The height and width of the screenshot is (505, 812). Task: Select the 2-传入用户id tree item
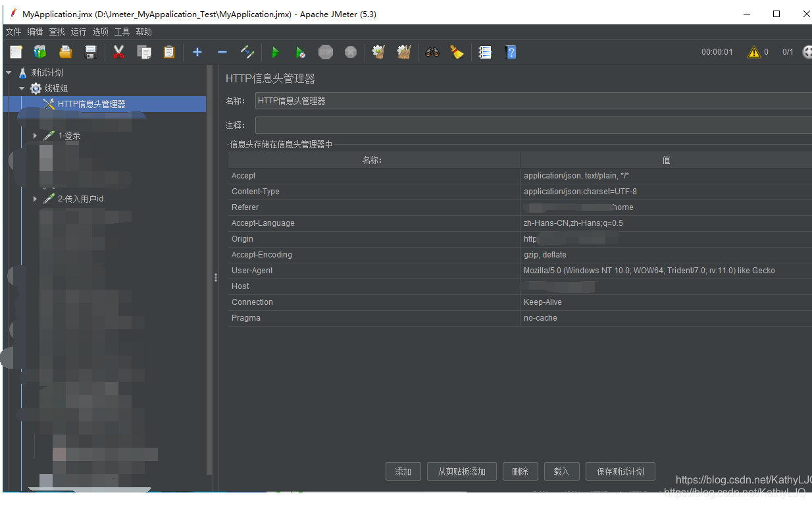(80, 199)
